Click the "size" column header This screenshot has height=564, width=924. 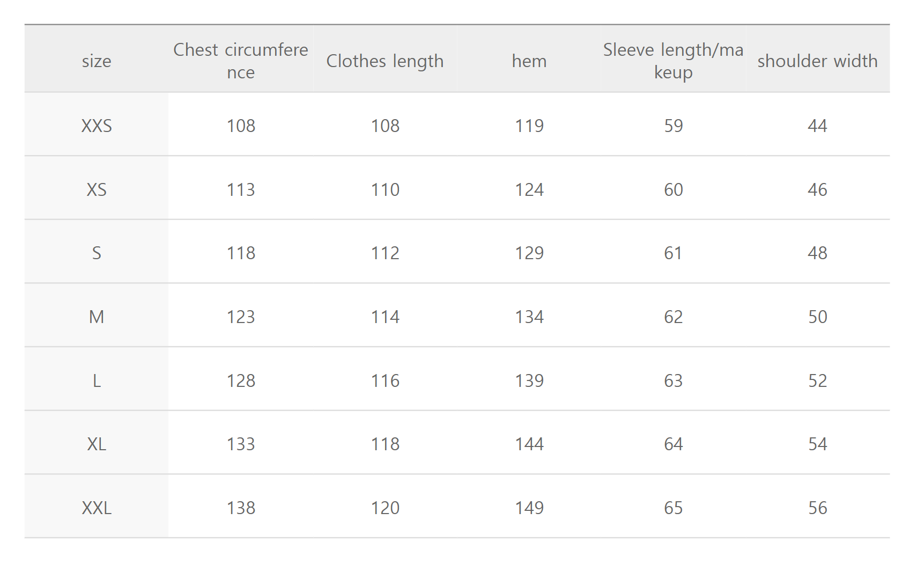[x=97, y=61]
